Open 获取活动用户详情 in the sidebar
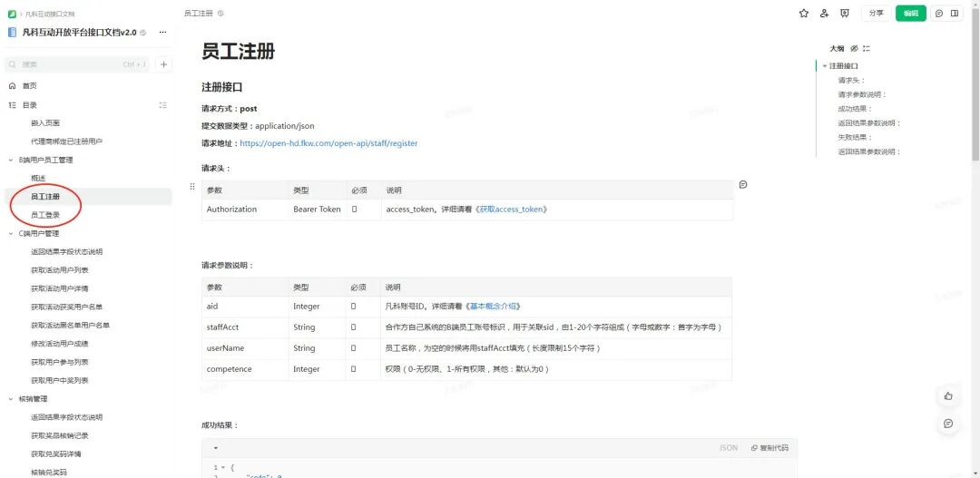The height and width of the screenshot is (478, 980). 59,288
